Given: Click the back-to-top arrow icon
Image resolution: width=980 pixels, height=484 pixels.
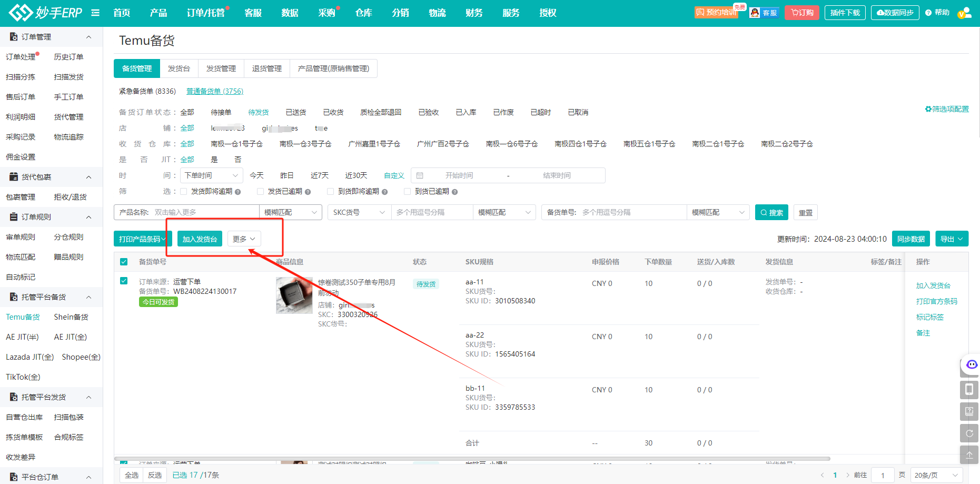Looking at the screenshot, I should tap(969, 455).
